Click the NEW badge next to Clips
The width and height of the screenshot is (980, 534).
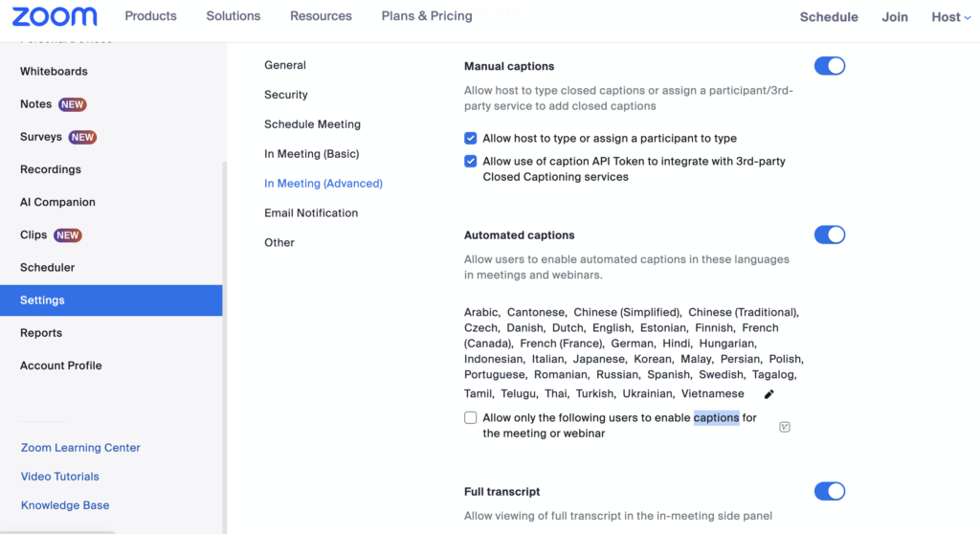tap(68, 235)
